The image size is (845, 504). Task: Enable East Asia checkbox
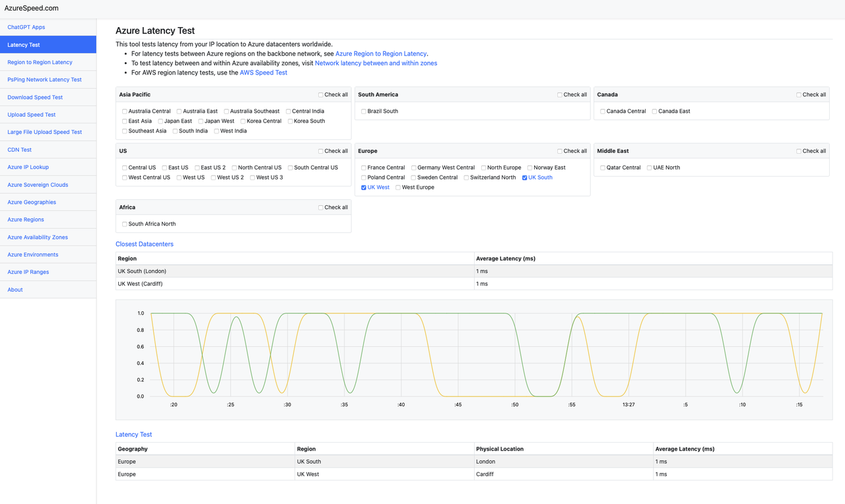[125, 121]
